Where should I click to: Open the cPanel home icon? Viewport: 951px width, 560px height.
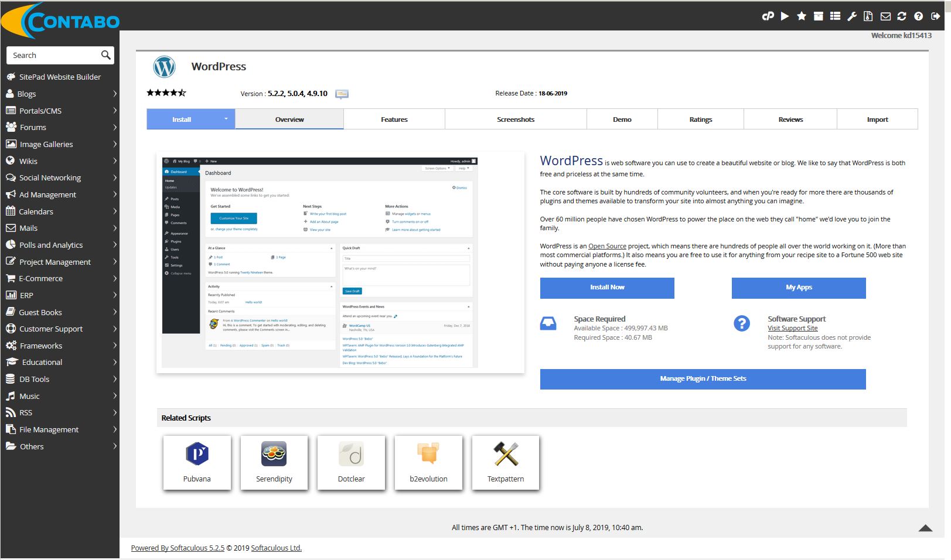pyautogui.click(x=768, y=16)
